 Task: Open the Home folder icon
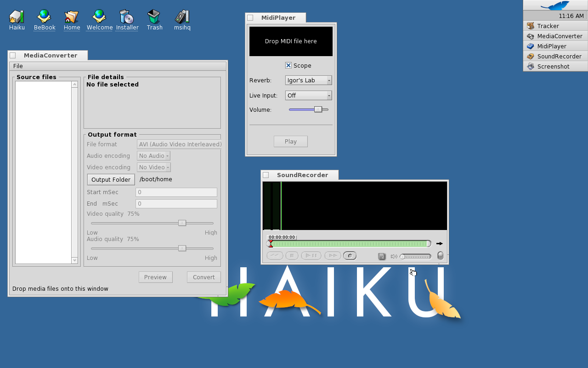(x=72, y=20)
